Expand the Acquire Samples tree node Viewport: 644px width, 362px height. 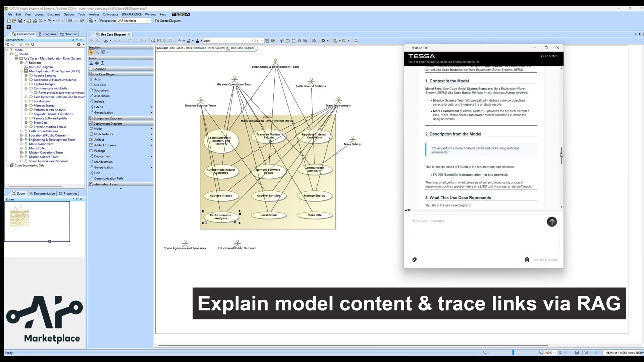tap(26, 76)
